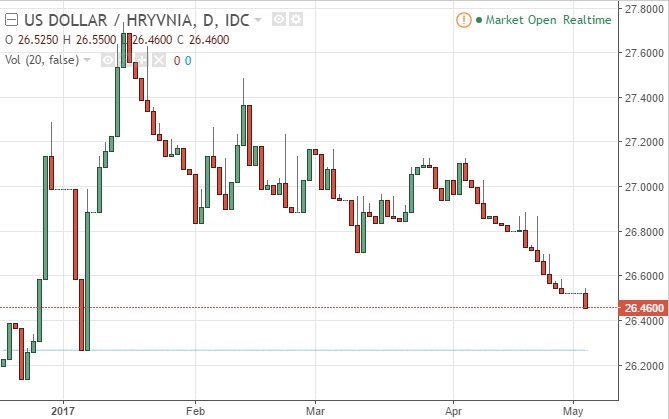Viewport: 669px width, 419px height.
Task: Expand the dropdown arrow after Vol (20, false)
Action: click(87, 60)
